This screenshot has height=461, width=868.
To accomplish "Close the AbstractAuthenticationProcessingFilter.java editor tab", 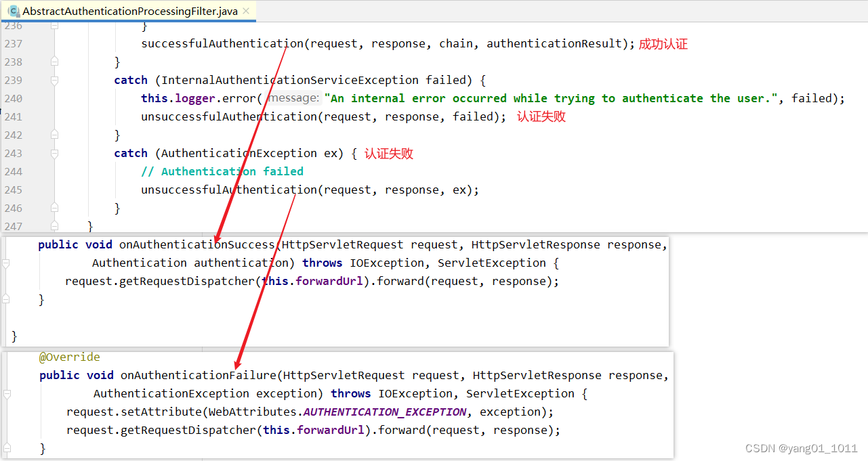I will 246,11.
